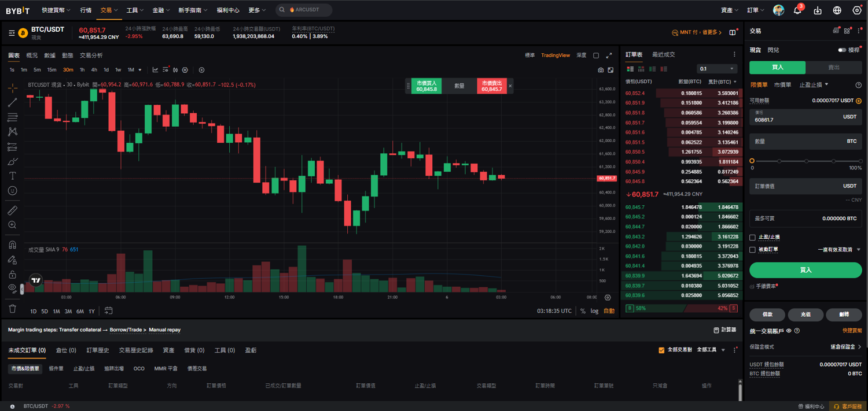This screenshot has width=868, height=411.
Task: Click the large green 買入 submit button
Action: pos(806,270)
